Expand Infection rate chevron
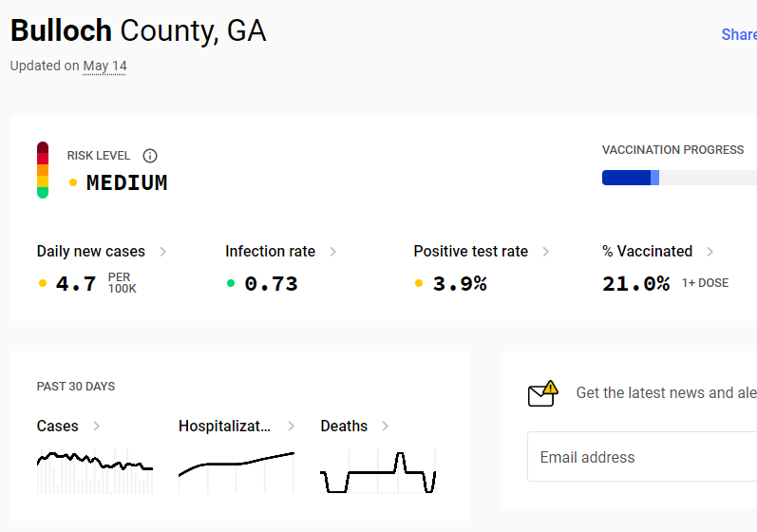 pos(333,252)
